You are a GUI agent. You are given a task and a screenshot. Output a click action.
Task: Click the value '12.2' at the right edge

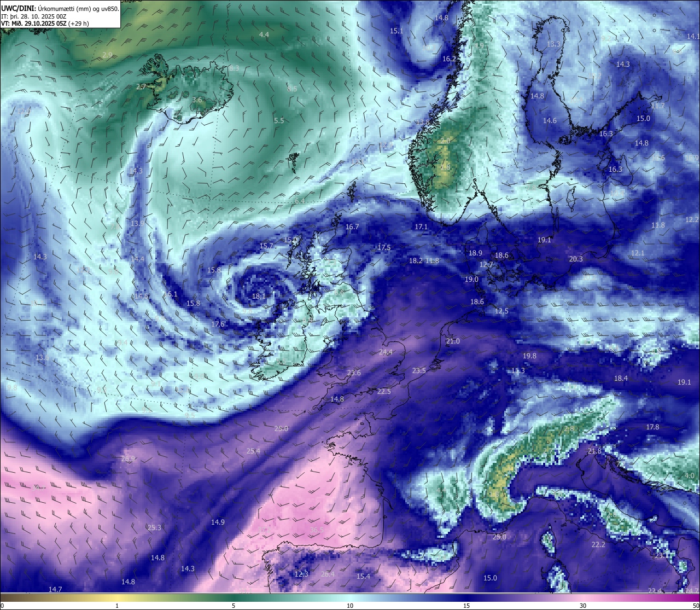692,219
